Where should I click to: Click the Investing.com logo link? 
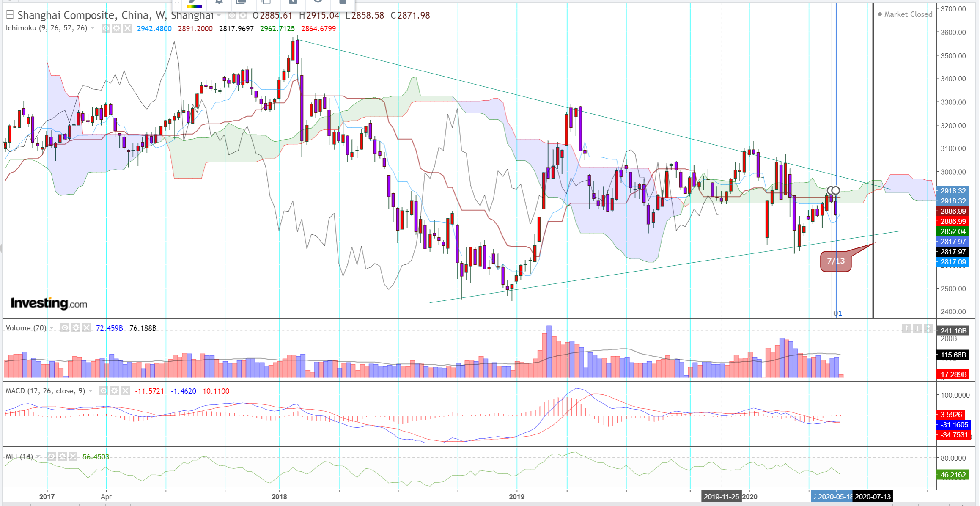pyautogui.click(x=49, y=303)
